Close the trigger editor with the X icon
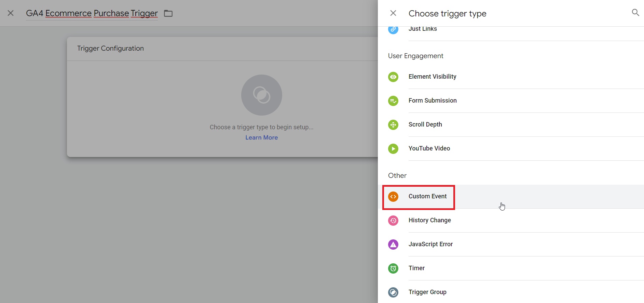The image size is (644, 303). tap(11, 13)
